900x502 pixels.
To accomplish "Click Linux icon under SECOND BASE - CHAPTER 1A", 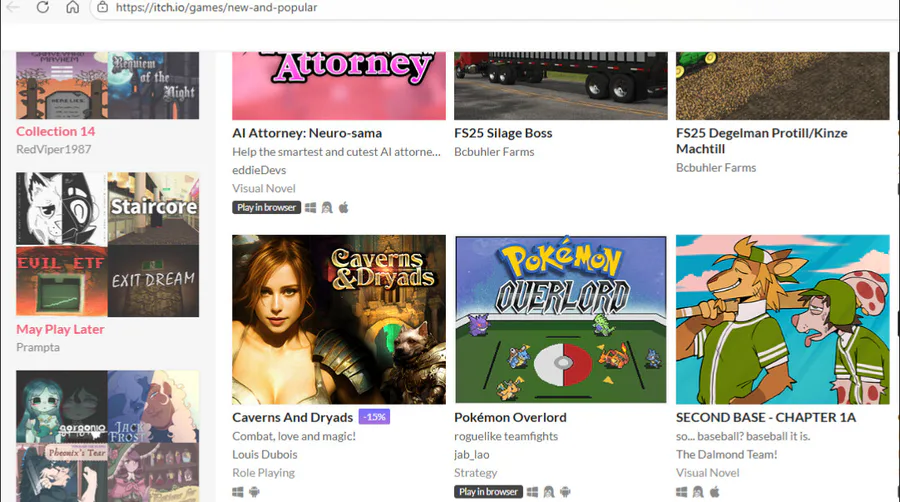I will 698,492.
